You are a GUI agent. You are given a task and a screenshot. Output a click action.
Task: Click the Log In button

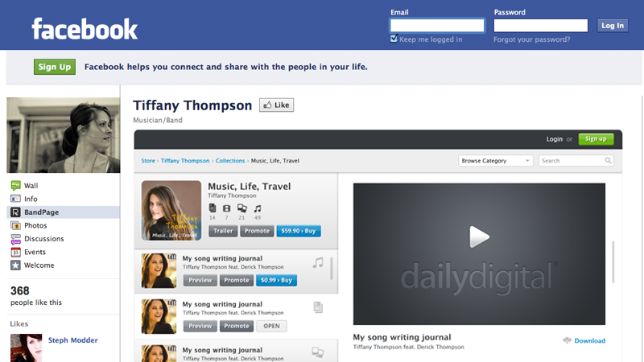613,26
